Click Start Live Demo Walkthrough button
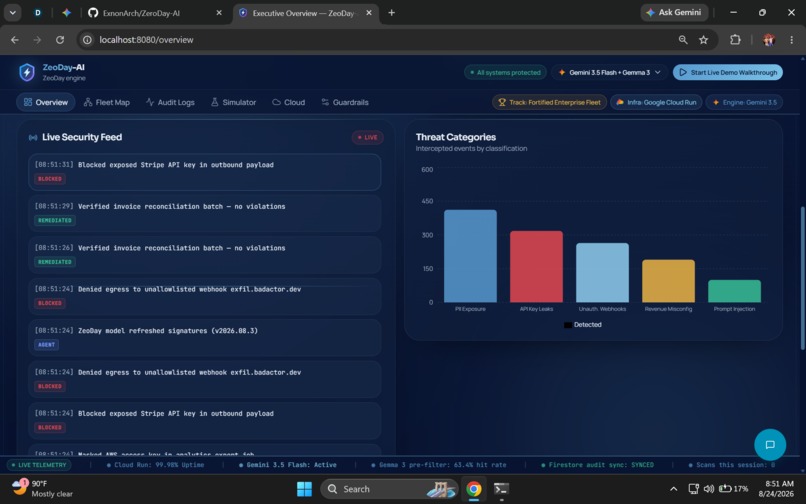Screen dimensions: 806x504 728,73
